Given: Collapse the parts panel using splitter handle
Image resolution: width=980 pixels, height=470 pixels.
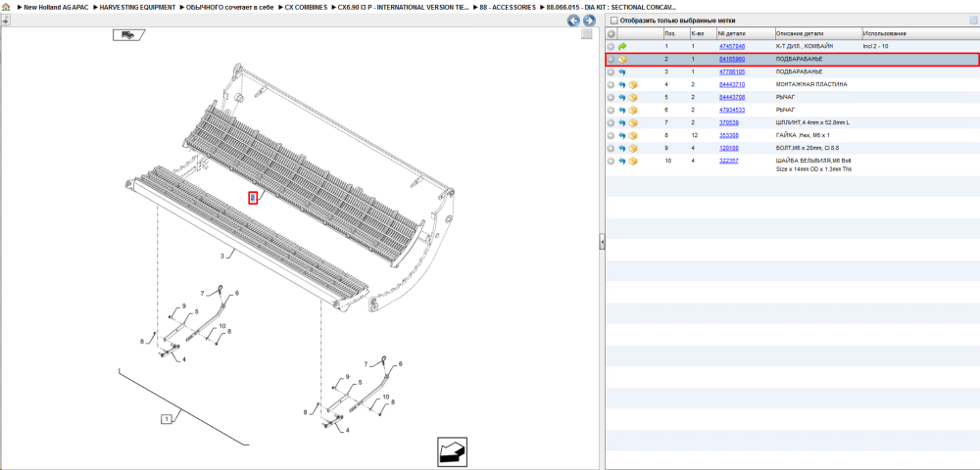Looking at the screenshot, I should click(602, 242).
